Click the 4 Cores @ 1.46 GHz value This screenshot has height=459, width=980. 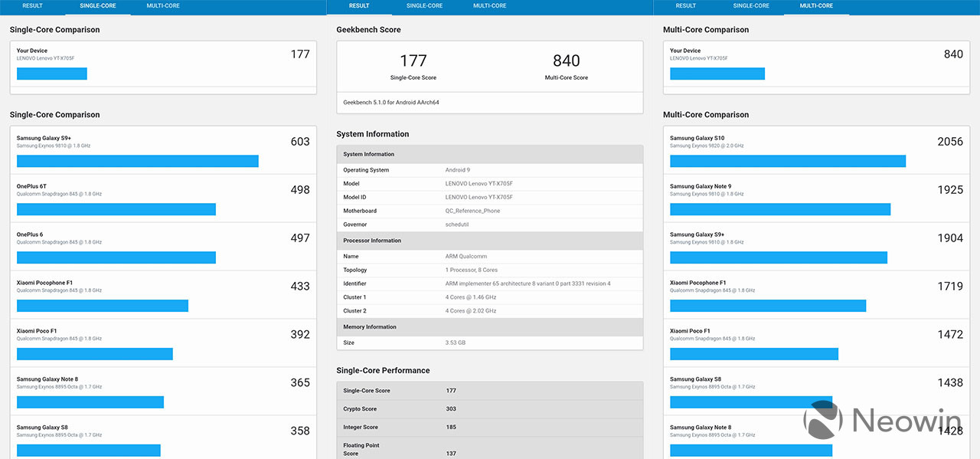point(471,297)
